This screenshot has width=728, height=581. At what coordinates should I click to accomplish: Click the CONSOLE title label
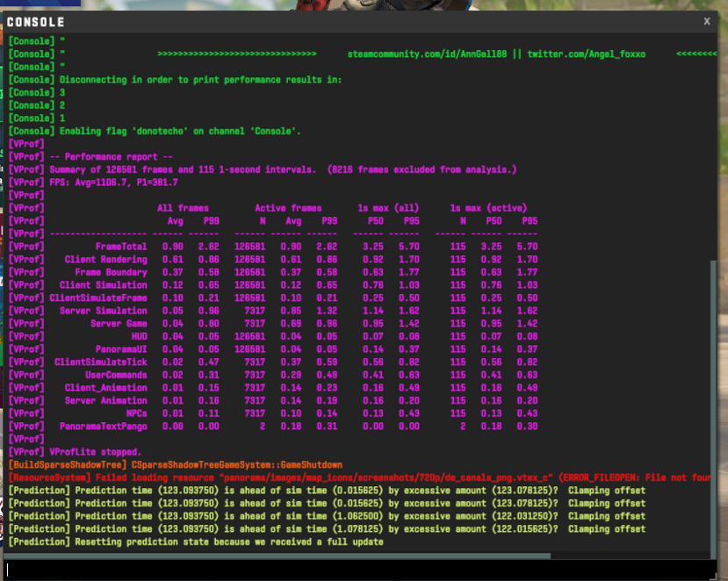tap(36, 22)
